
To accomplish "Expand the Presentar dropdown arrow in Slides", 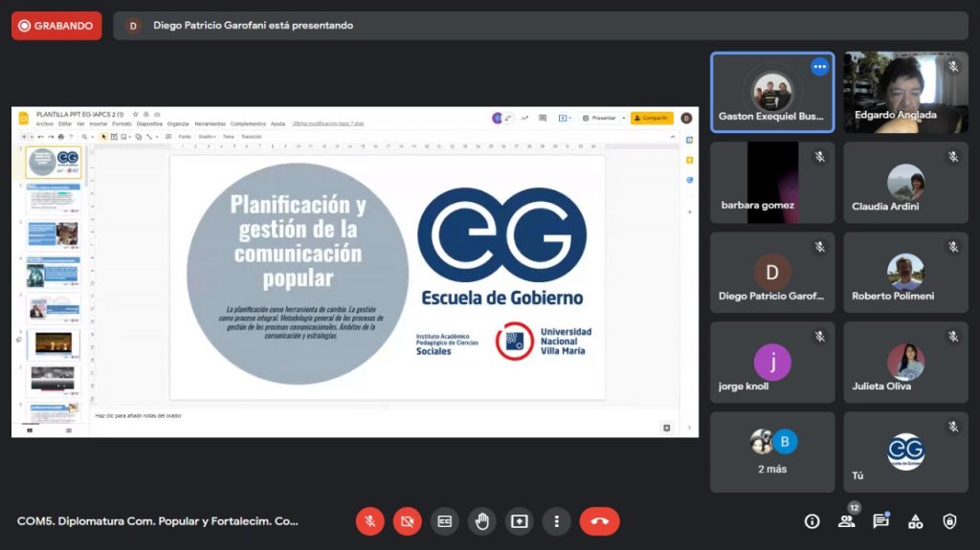I will coord(623,119).
